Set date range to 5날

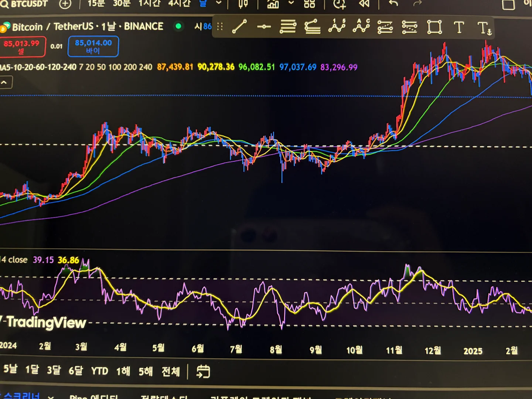click(x=10, y=369)
